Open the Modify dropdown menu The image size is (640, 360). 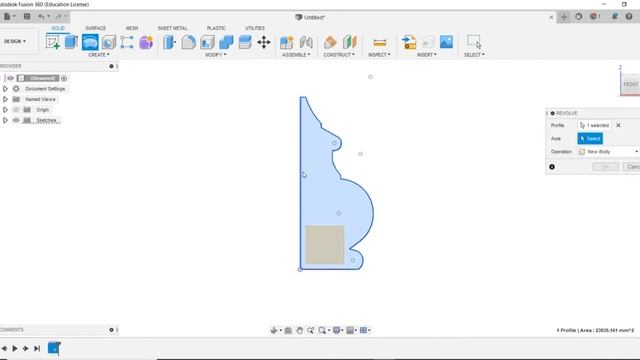[x=216, y=55]
